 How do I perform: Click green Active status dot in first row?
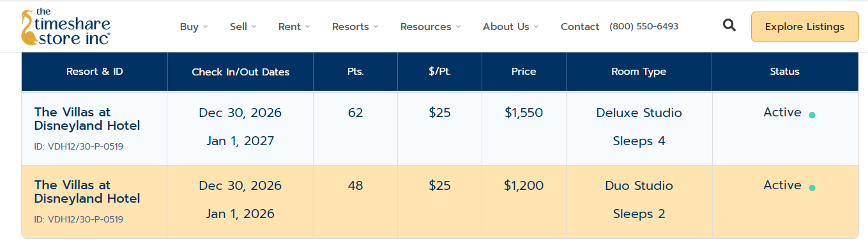click(x=812, y=115)
